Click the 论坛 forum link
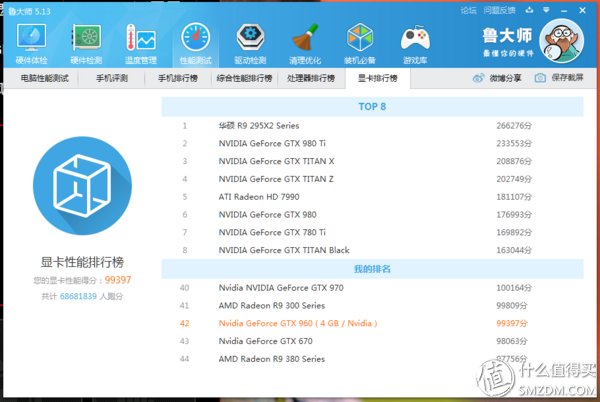 tap(468, 10)
